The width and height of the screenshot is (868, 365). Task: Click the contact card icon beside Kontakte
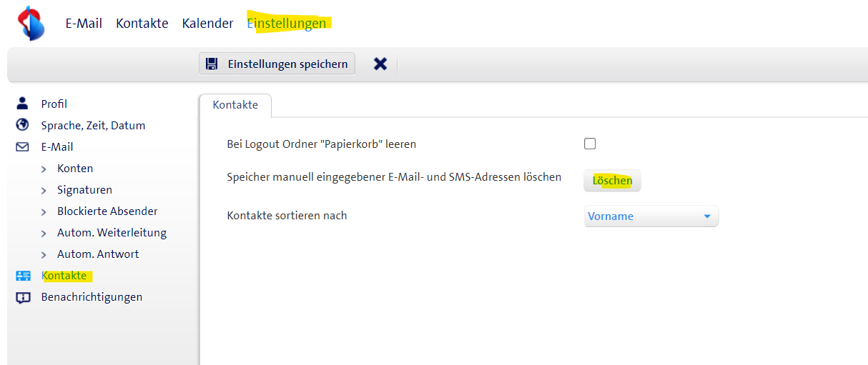tap(22, 276)
